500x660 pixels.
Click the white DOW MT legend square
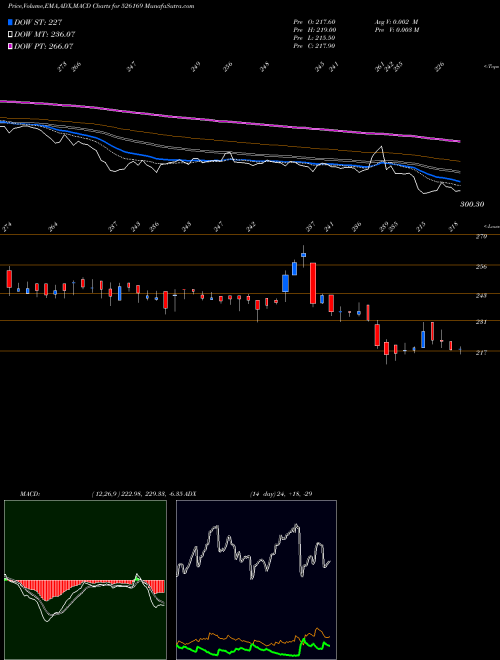(11, 34)
